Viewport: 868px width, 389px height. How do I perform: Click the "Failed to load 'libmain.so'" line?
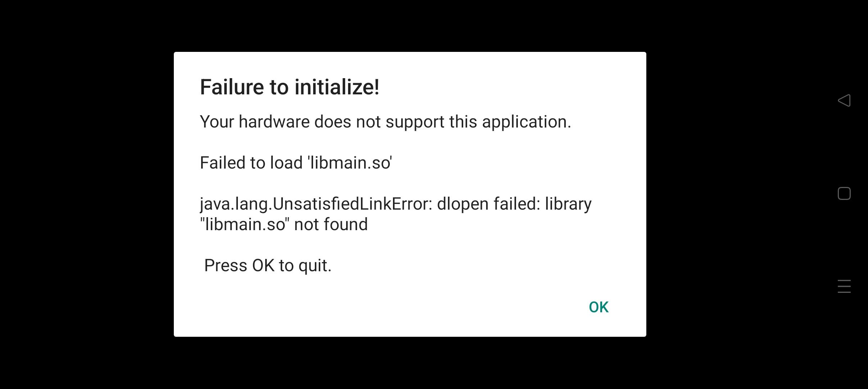tap(296, 162)
